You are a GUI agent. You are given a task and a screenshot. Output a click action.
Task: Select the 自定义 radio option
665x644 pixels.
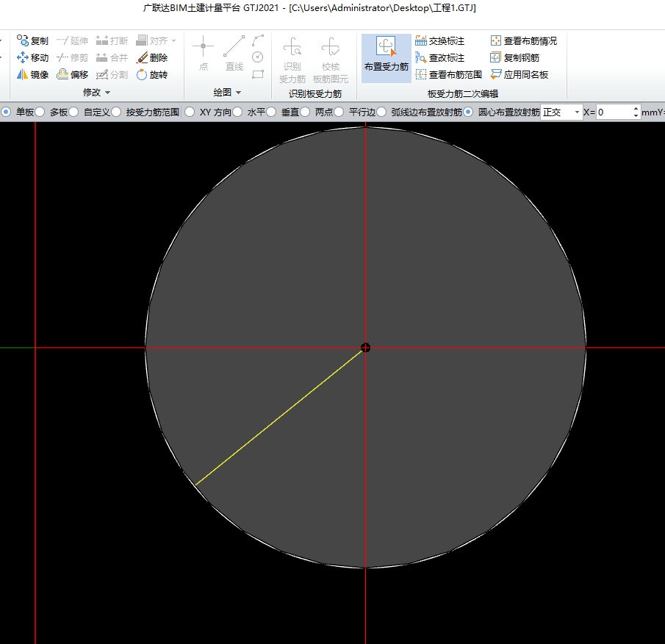[73, 112]
